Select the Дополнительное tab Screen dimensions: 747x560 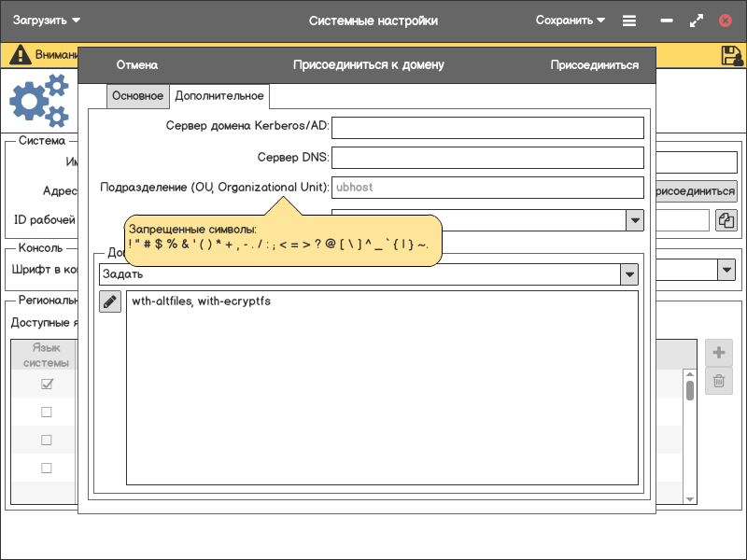click(x=219, y=96)
